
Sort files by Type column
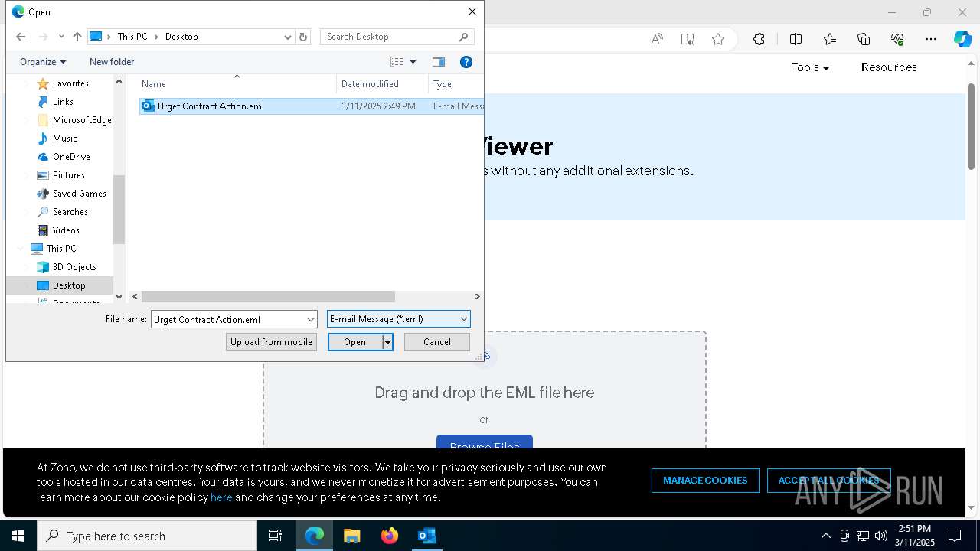[x=443, y=84]
